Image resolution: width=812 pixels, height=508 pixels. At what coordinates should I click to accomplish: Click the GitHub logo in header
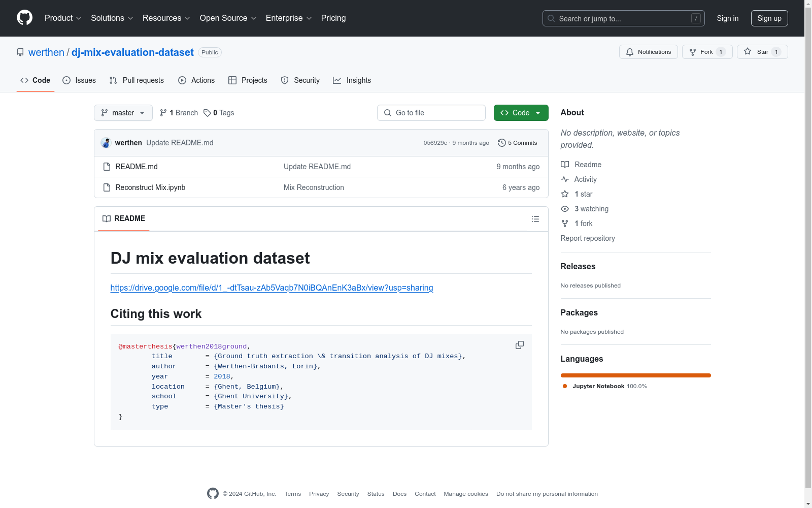[24, 18]
